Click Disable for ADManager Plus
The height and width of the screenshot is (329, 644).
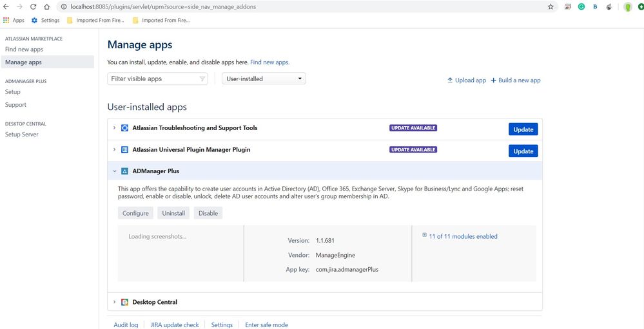point(208,213)
